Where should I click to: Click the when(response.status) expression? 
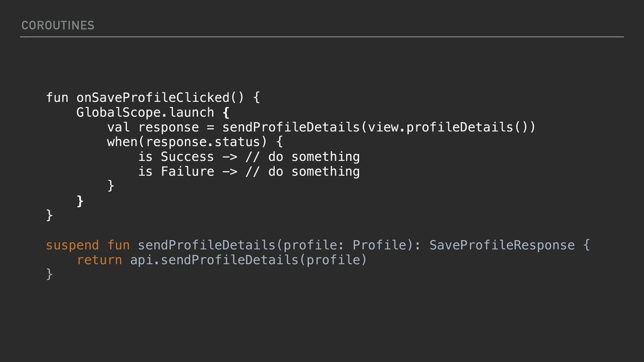click(187, 142)
